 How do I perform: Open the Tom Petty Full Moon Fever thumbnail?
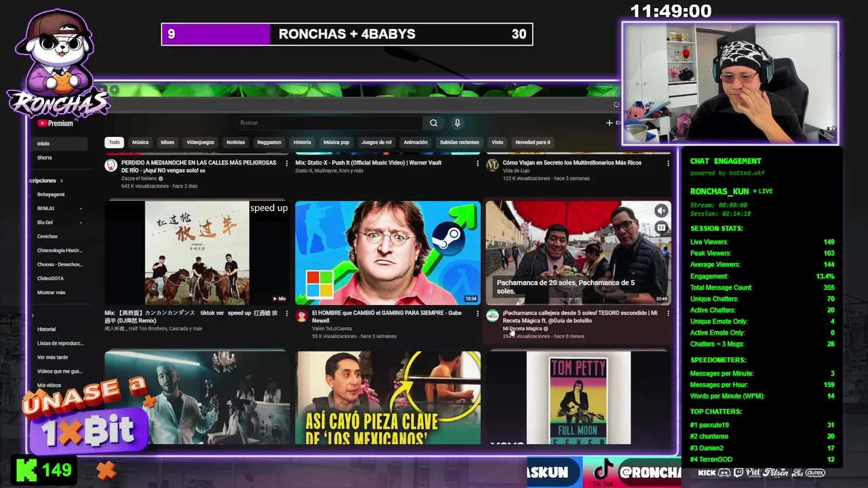(x=578, y=398)
